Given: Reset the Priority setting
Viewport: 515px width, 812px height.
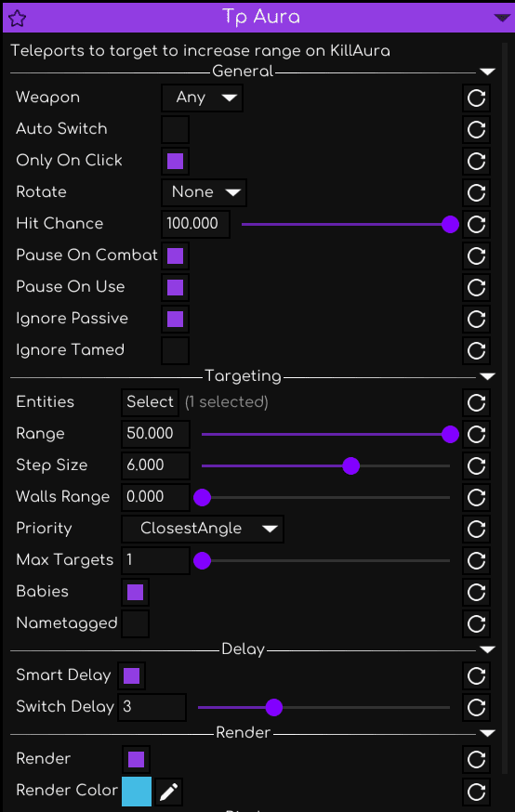Looking at the screenshot, I should click(x=476, y=530).
